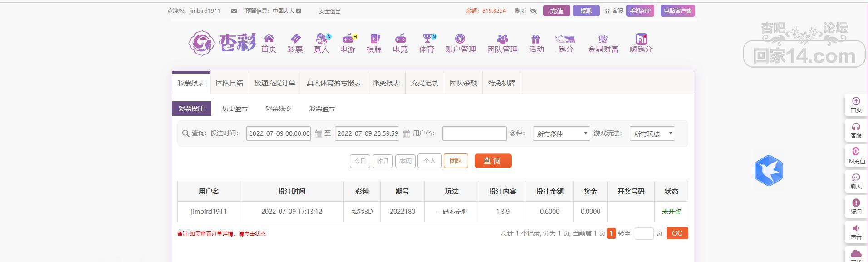Image resolution: width=868 pixels, height=262 pixels.
Task: Switch to 极速充提订单 tab
Action: pyautogui.click(x=275, y=83)
